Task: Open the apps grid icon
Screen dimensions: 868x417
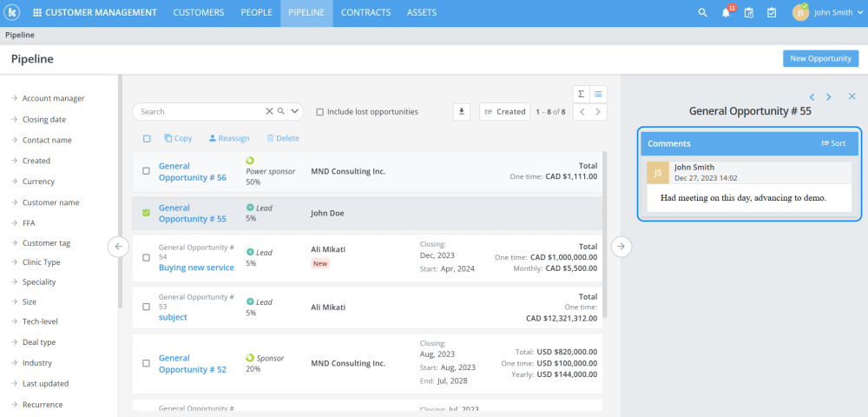Action: pyautogui.click(x=37, y=13)
